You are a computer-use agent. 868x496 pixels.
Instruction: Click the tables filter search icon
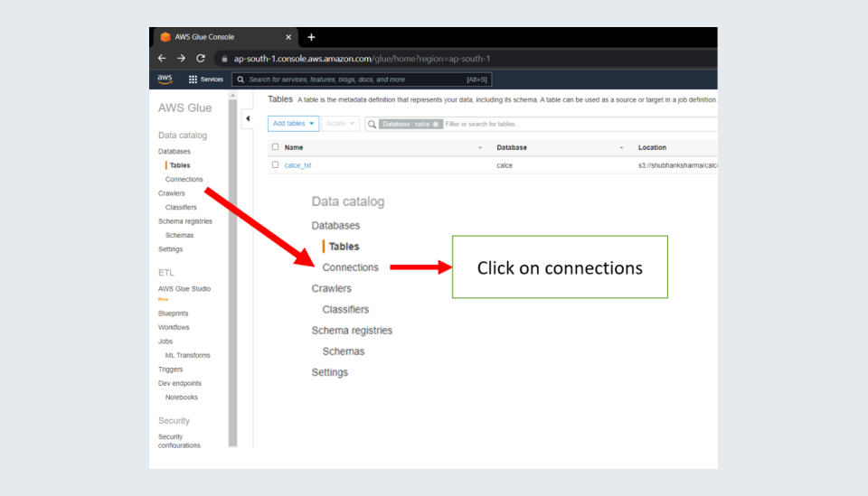372,124
